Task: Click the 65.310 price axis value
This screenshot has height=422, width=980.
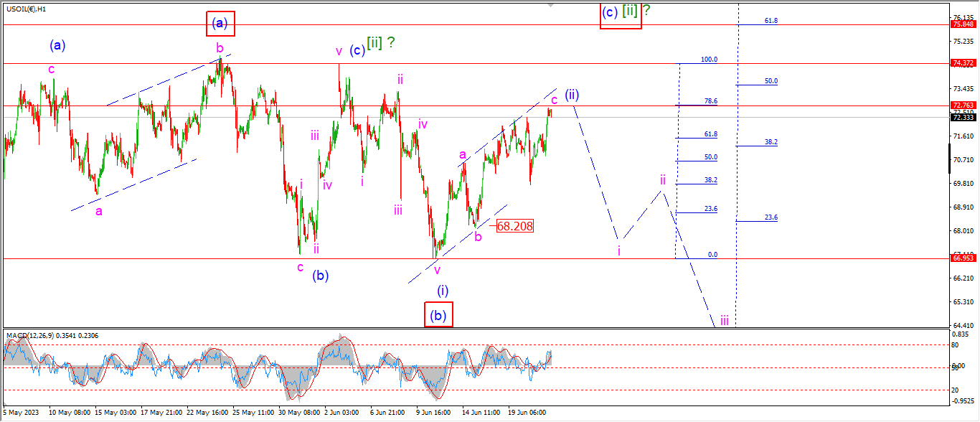Action: (x=964, y=301)
